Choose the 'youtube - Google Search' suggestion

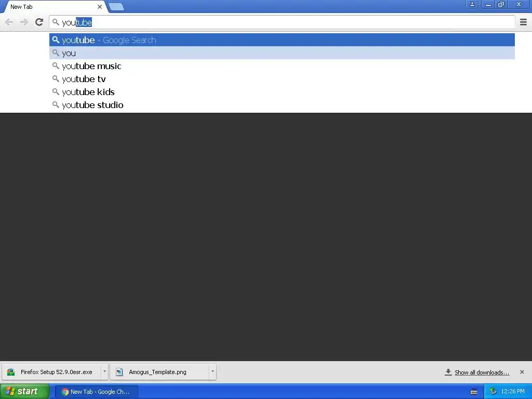tap(282, 40)
